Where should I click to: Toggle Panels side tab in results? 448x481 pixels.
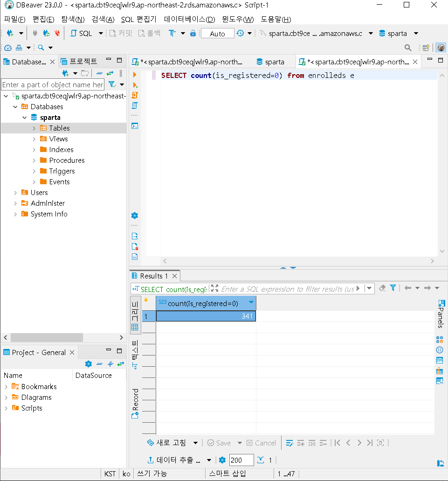point(441,314)
